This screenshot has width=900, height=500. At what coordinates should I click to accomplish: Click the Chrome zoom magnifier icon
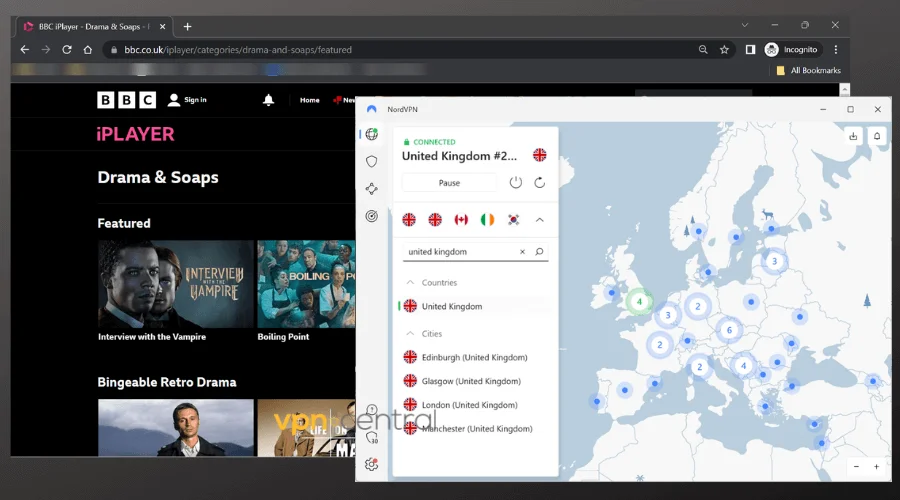[703, 50]
